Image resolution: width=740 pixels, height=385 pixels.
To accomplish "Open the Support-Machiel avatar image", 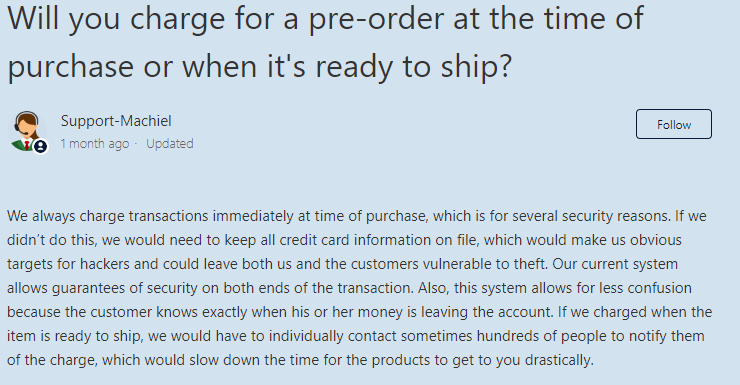I will (28, 132).
